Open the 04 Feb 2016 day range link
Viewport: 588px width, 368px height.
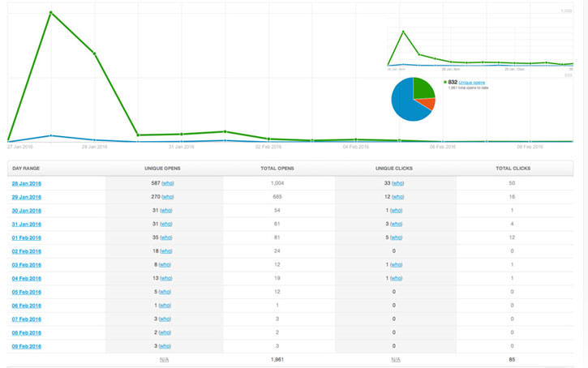pos(26,279)
